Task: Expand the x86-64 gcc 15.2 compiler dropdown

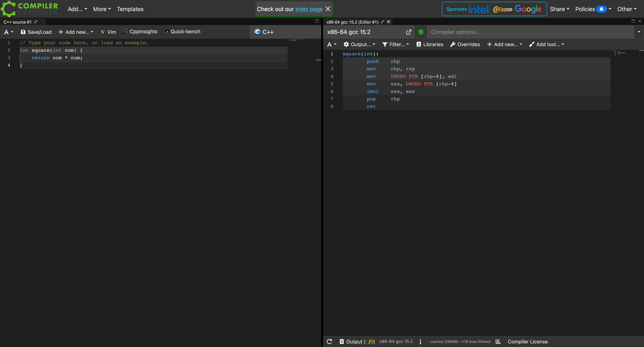Action: (362, 32)
